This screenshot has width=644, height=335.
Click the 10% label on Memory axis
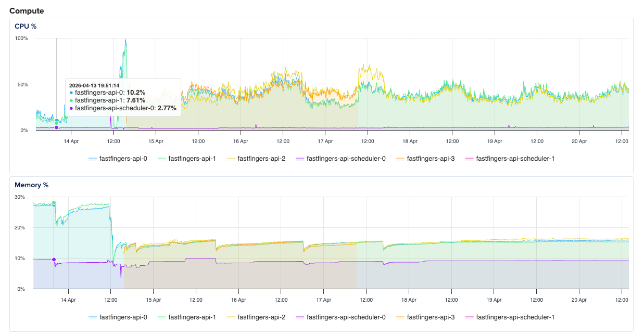(20, 259)
